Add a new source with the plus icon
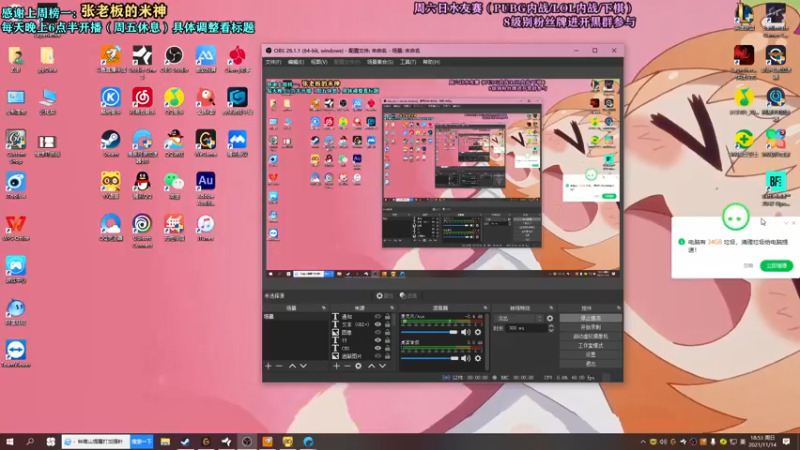The width and height of the screenshot is (800, 450). pyautogui.click(x=336, y=366)
